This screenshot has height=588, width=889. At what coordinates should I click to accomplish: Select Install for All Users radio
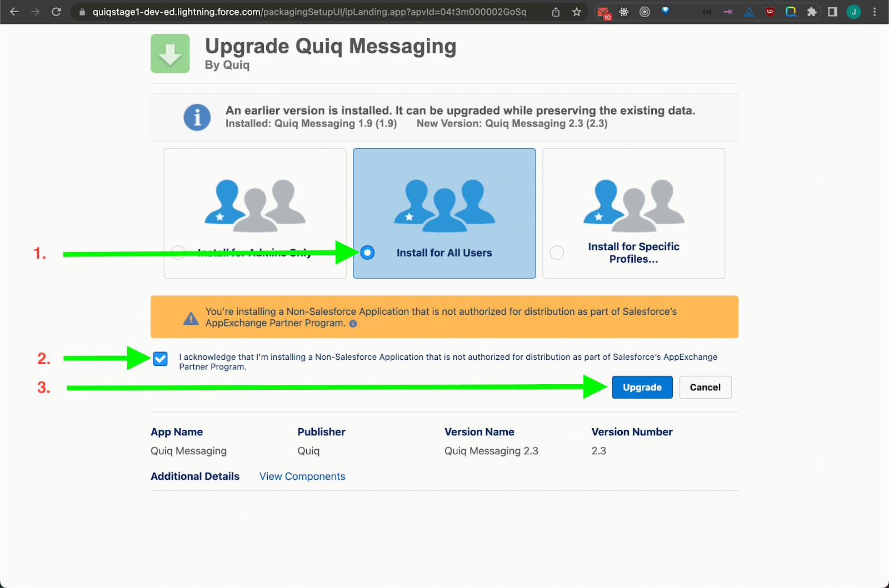(x=367, y=253)
